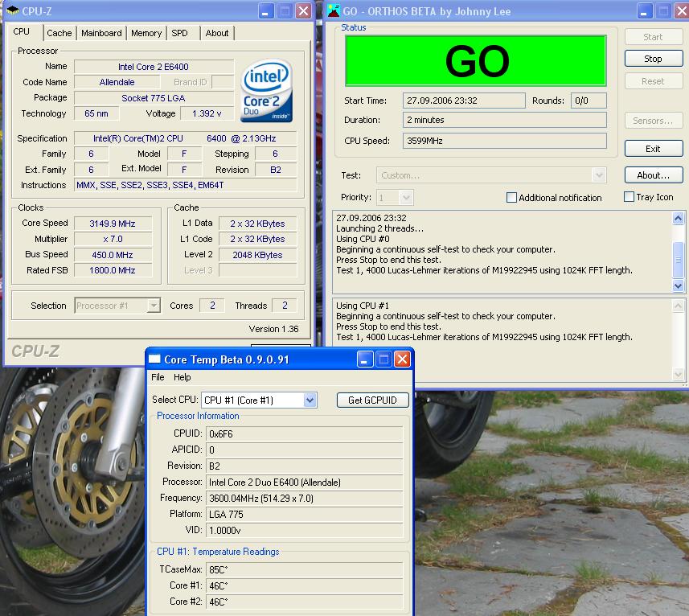Click the Duration field showing 2 minutes
Image resolution: width=689 pixels, height=616 pixels.
point(504,120)
